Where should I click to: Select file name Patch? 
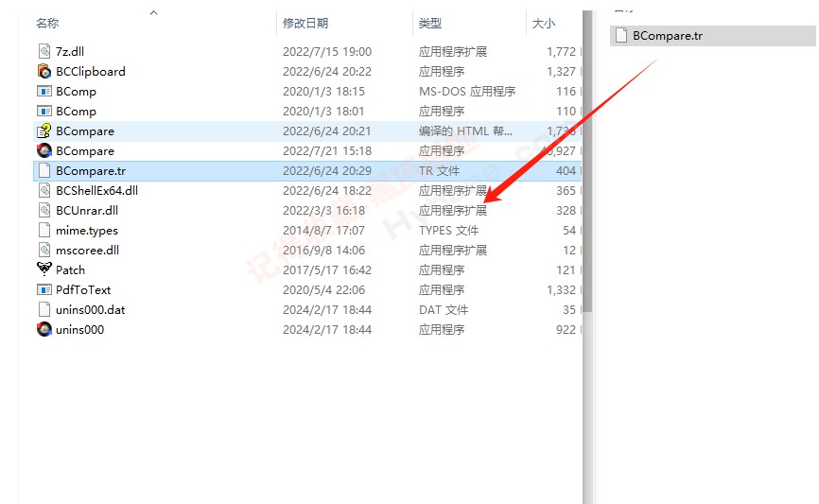(70, 269)
